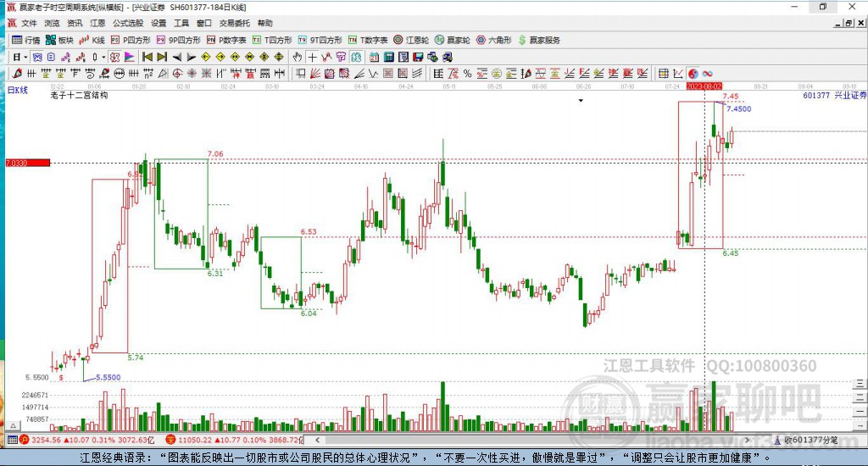Select the 2023-08-02 date marker

[704, 86]
